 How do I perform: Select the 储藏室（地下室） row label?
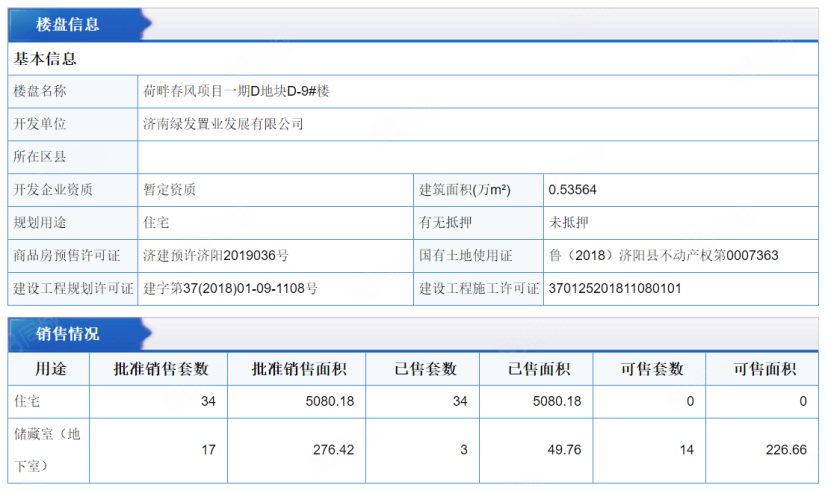[x=47, y=450]
